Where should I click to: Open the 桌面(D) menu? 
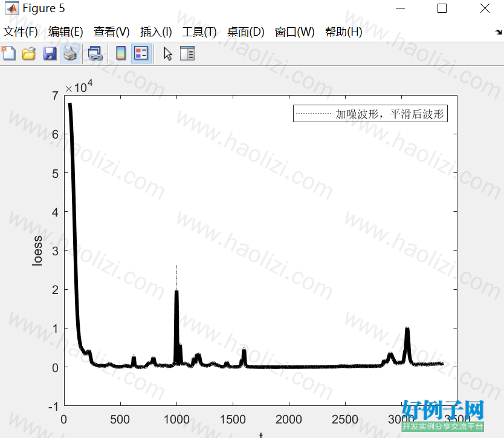(x=246, y=32)
